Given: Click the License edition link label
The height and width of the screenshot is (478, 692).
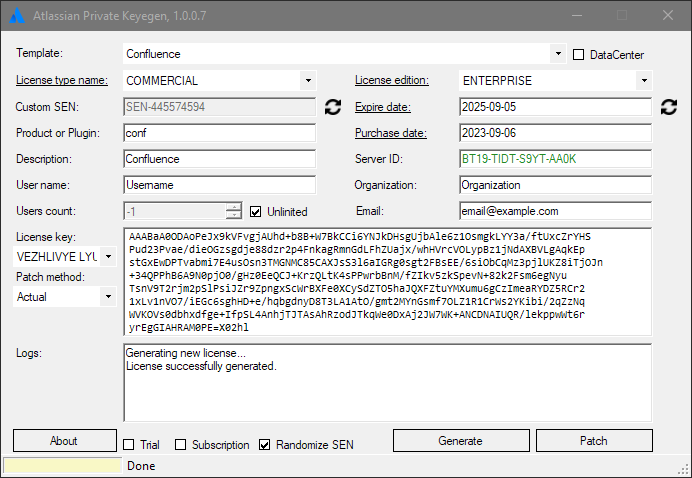Looking at the screenshot, I should pyautogui.click(x=392, y=80).
